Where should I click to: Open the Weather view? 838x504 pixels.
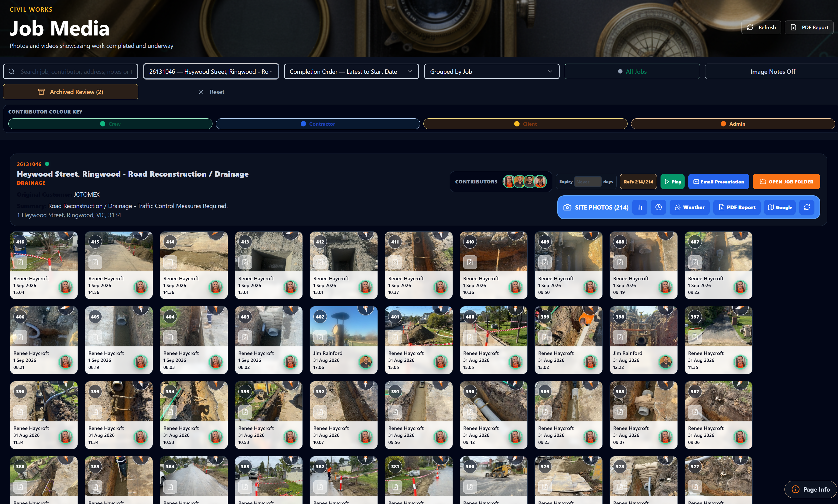click(x=689, y=207)
